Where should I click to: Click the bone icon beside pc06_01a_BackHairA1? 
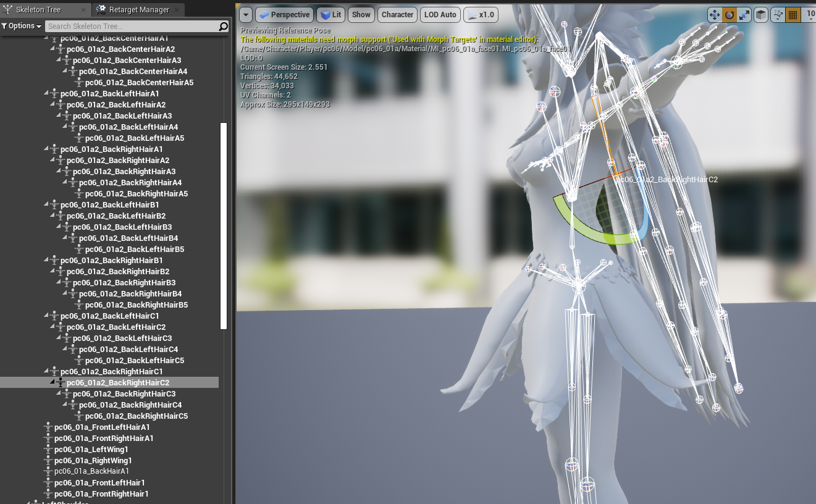click(x=48, y=472)
